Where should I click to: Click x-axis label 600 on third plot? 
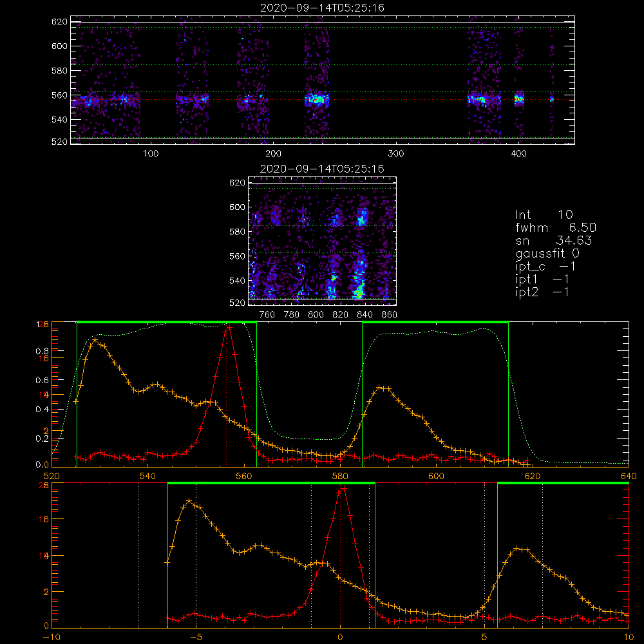[x=436, y=476]
